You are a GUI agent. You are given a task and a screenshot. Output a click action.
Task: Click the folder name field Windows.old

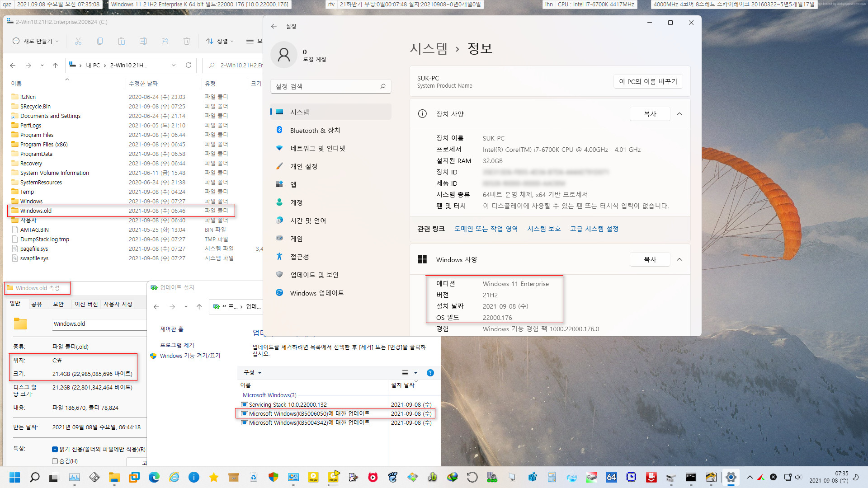pyautogui.click(x=99, y=324)
